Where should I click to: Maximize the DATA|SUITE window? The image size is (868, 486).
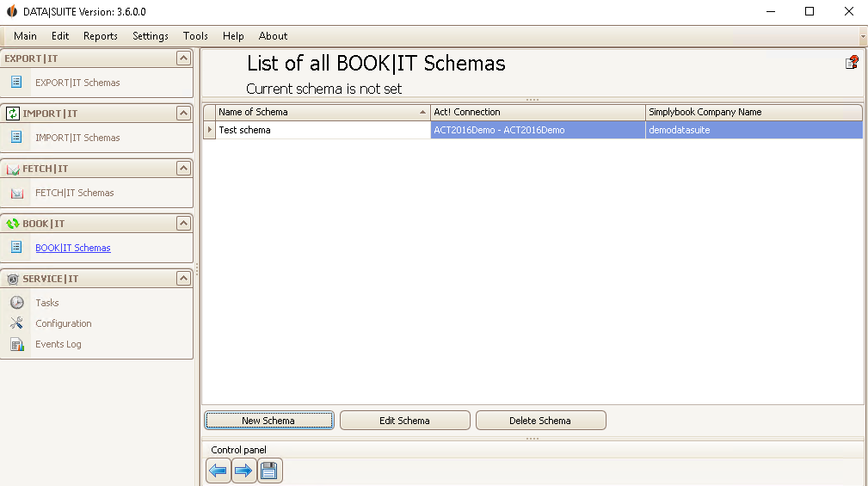click(810, 12)
